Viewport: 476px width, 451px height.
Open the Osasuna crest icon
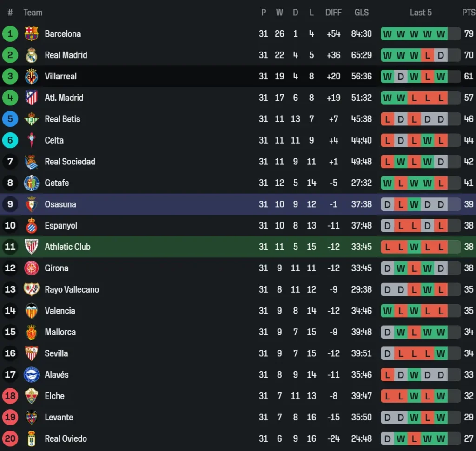[31, 204]
